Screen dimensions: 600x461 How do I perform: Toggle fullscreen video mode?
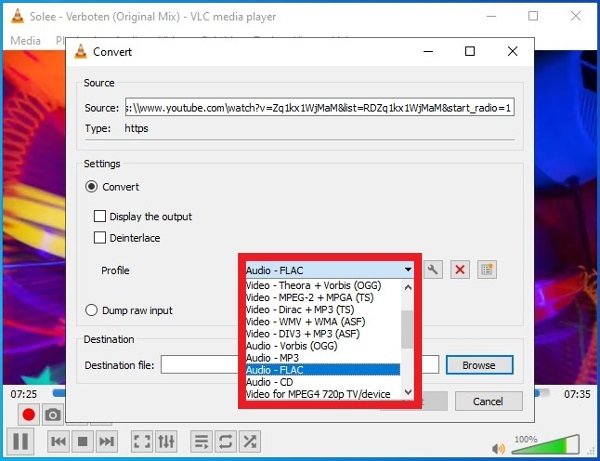coord(142,441)
